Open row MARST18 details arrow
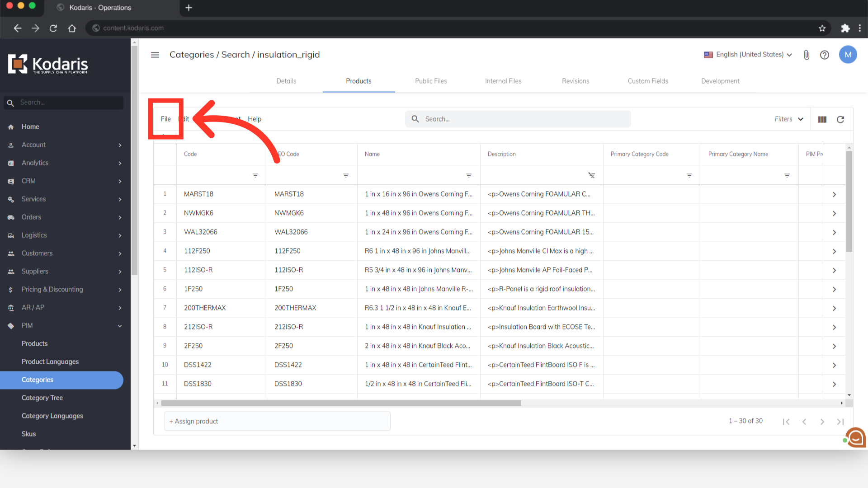This screenshot has height=488, width=868. click(834, 194)
